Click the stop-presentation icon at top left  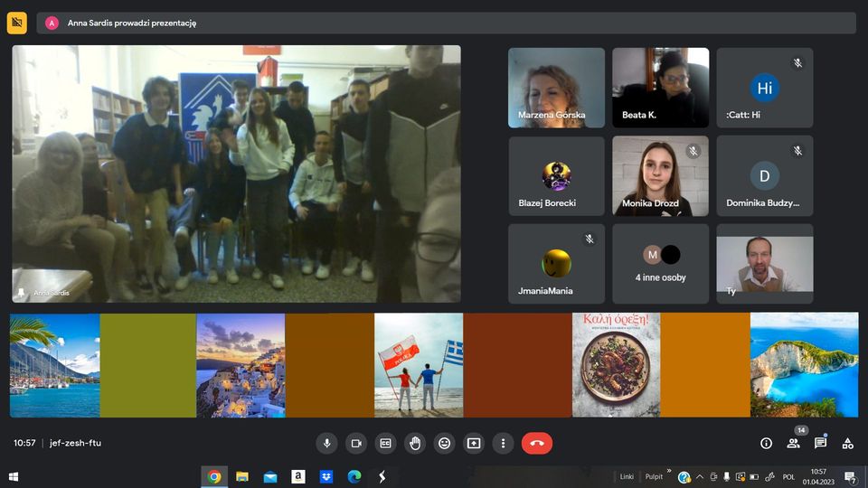click(x=17, y=23)
